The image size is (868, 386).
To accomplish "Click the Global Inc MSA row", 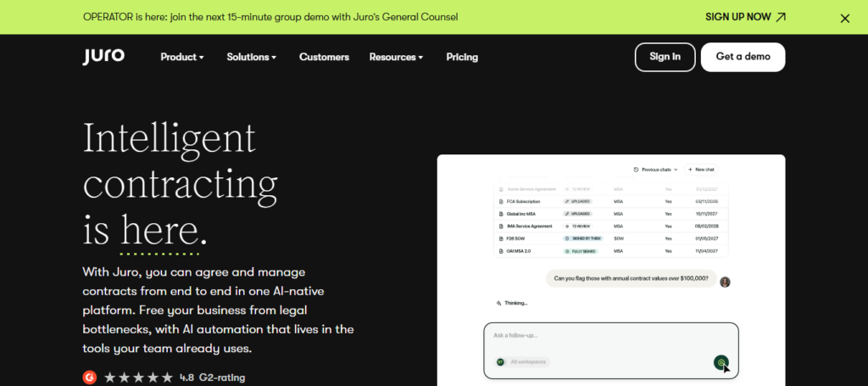I will [610, 214].
